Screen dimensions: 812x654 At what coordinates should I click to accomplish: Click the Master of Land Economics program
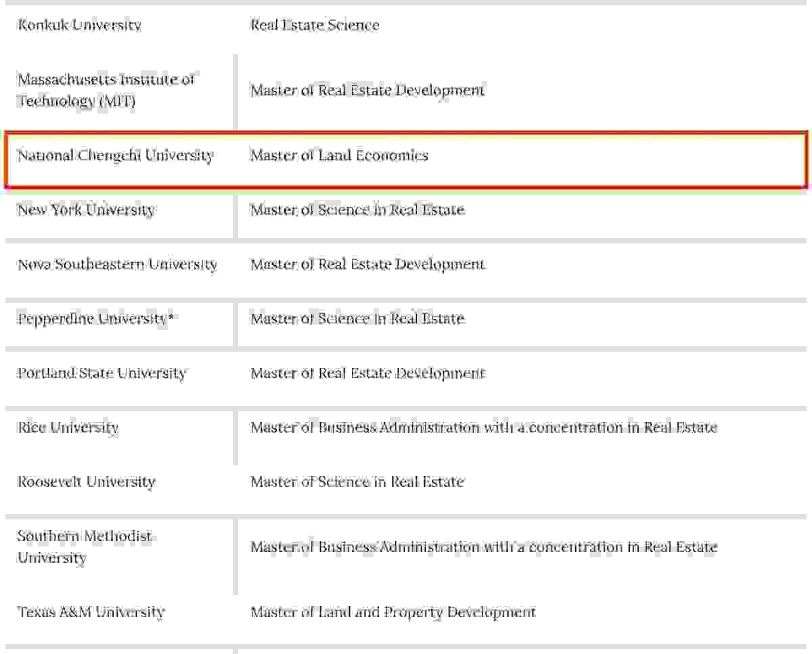pos(339,156)
